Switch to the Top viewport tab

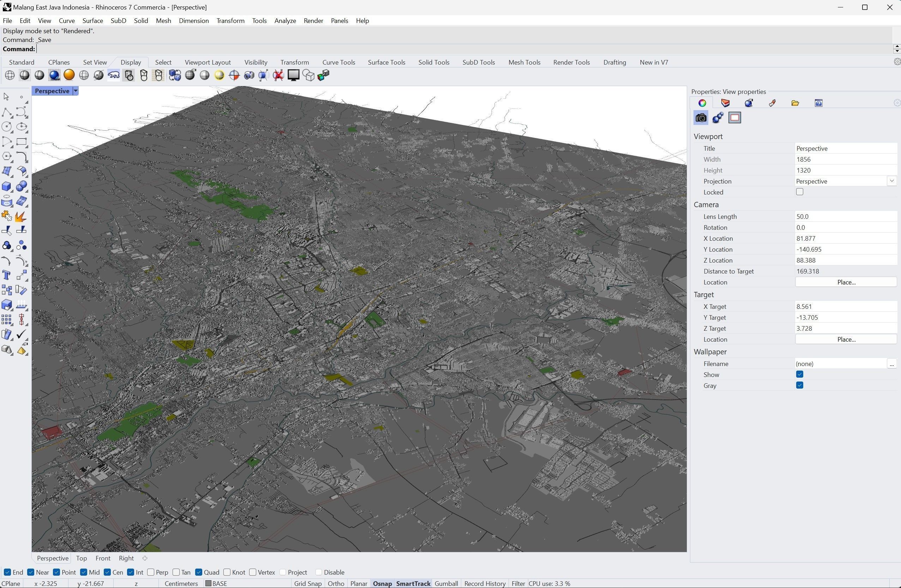(x=82, y=558)
